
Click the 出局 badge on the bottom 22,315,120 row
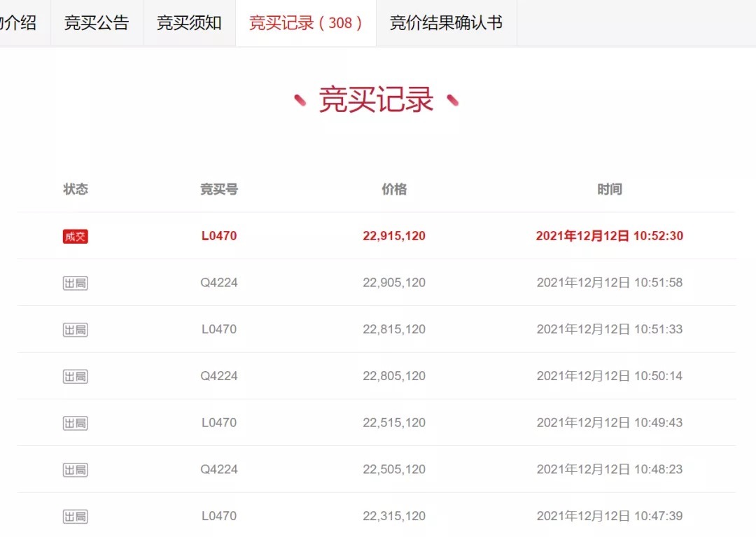75,516
